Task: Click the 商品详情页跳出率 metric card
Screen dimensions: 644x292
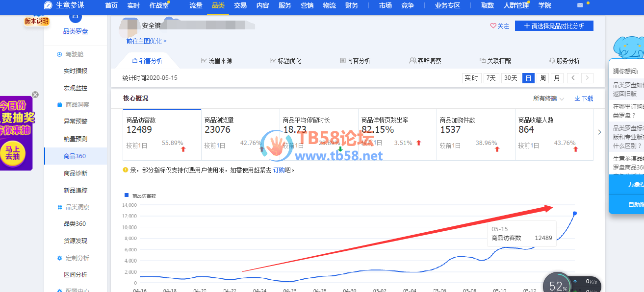Action: click(x=397, y=135)
